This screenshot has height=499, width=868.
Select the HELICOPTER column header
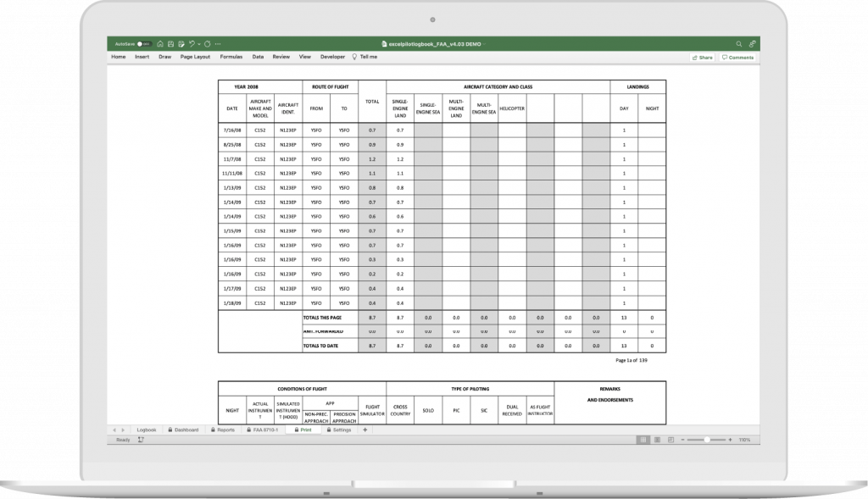(512, 108)
